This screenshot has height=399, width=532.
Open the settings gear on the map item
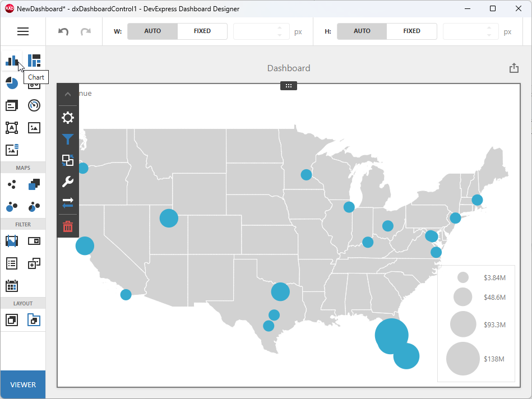(x=68, y=118)
